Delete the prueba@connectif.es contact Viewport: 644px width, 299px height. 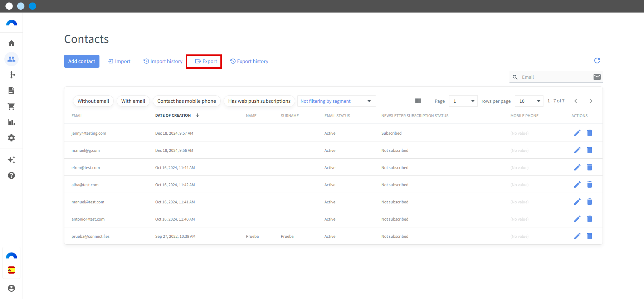point(590,236)
